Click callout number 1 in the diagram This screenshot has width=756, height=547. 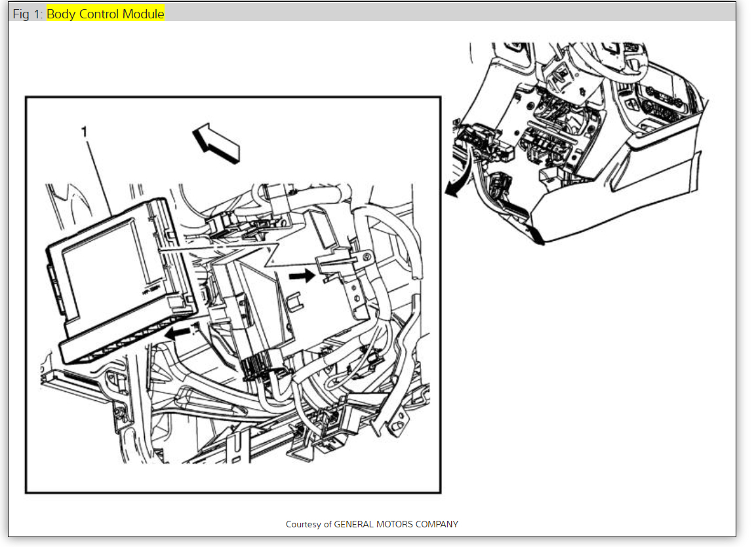pyautogui.click(x=85, y=132)
